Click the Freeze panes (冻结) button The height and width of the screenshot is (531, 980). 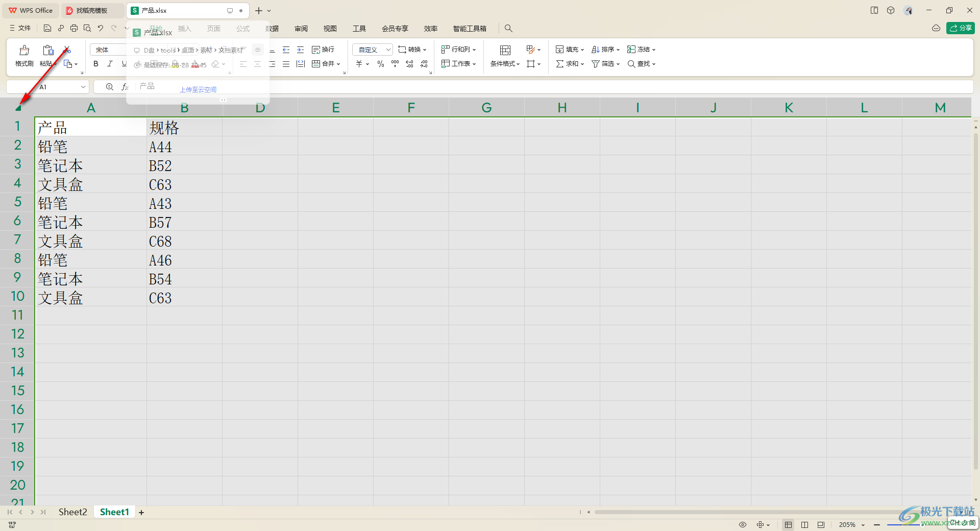pyautogui.click(x=641, y=50)
